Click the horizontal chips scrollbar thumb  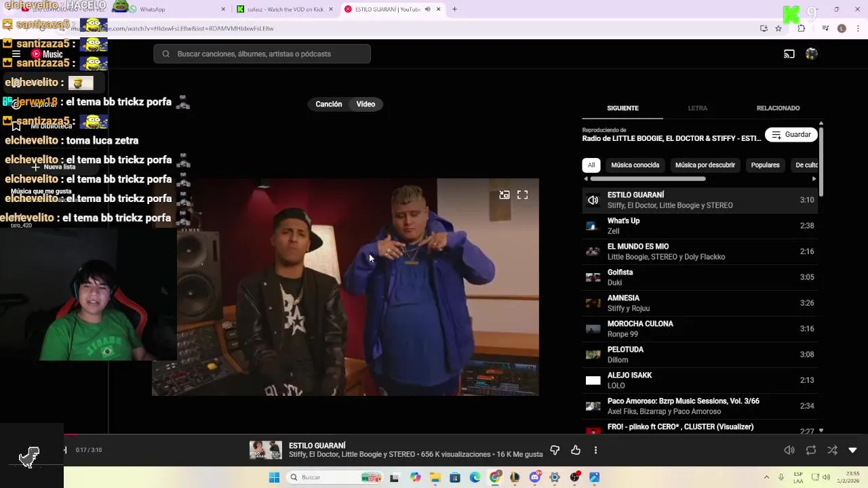click(x=648, y=179)
